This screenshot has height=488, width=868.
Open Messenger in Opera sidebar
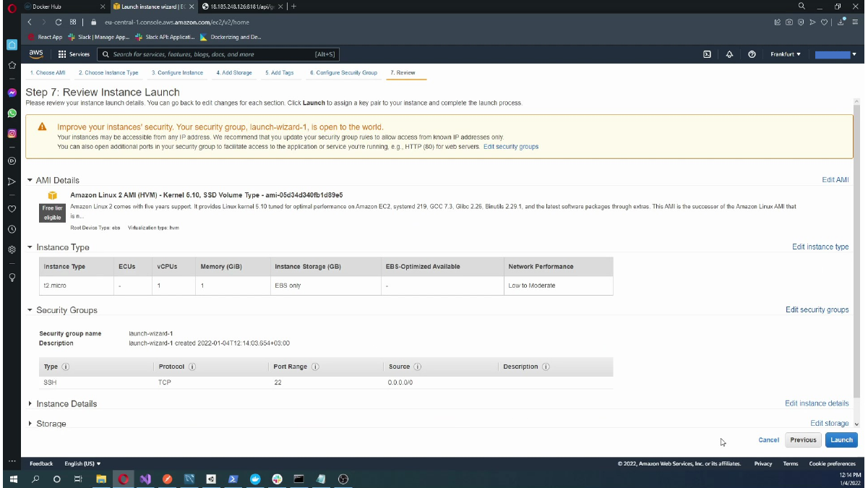12,93
